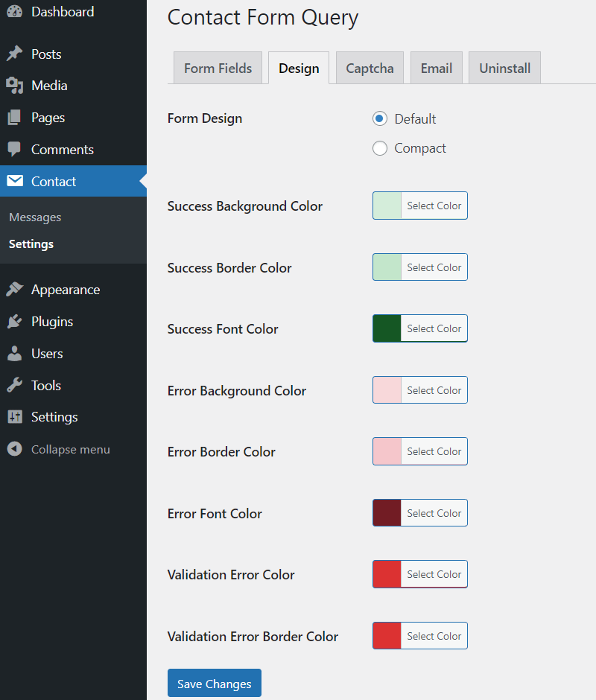Go to the Uninstall tab
The image size is (596, 700).
505,68
